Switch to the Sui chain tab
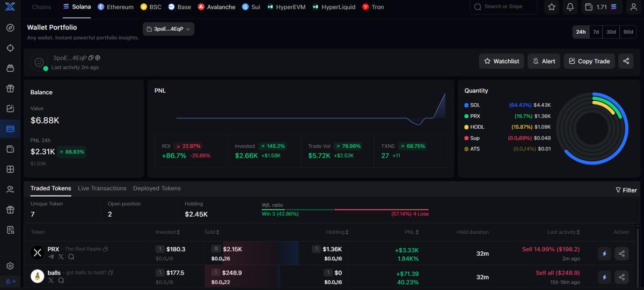This screenshot has width=644, height=290. tap(251, 7)
